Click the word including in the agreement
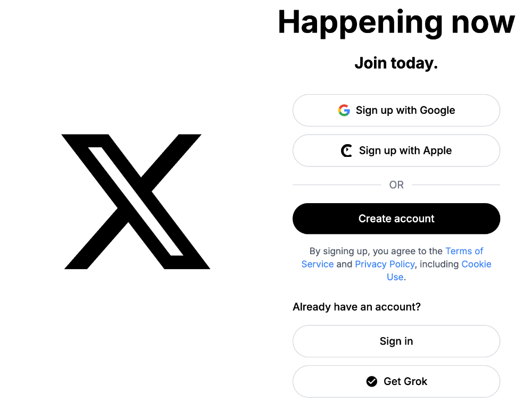 tap(439, 264)
